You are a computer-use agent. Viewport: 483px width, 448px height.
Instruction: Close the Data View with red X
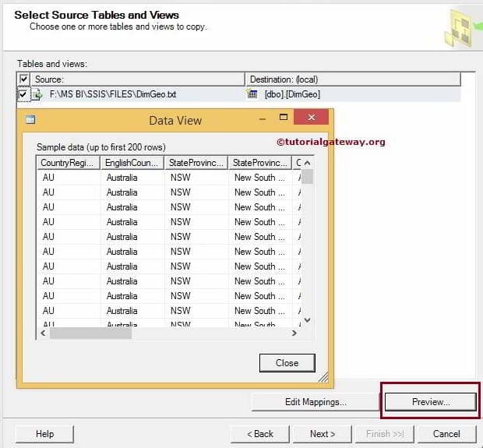pos(311,117)
